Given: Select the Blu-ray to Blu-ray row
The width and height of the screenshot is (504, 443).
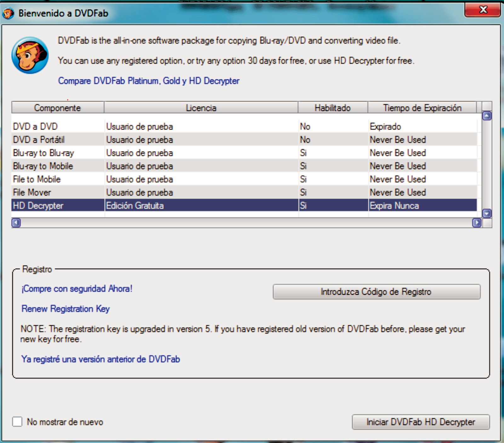Looking at the screenshot, I should pos(244,153).
